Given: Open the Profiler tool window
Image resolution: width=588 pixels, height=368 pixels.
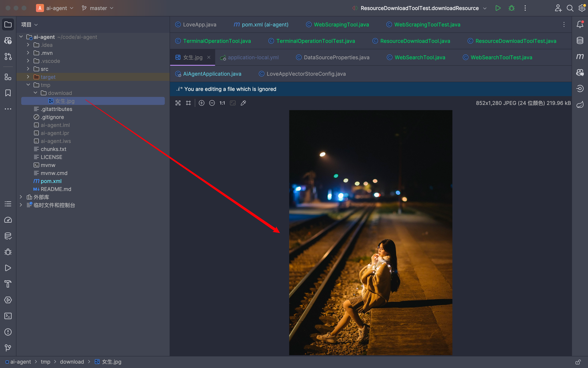Looking at the screenshot, I should (x=8, y=220).
